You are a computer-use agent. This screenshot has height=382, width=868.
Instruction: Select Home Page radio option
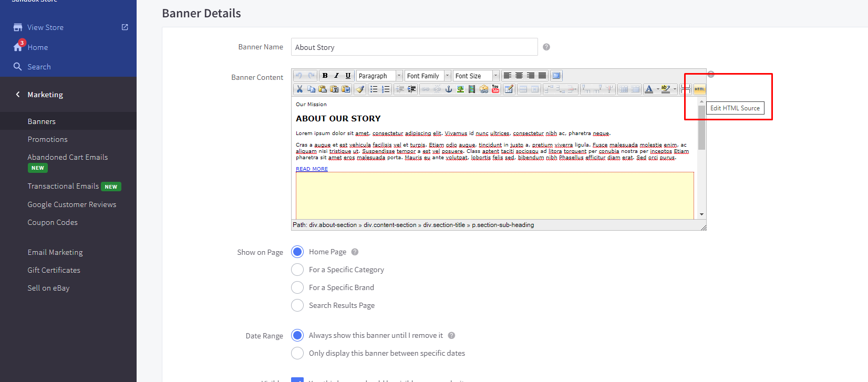pos(297,252)
